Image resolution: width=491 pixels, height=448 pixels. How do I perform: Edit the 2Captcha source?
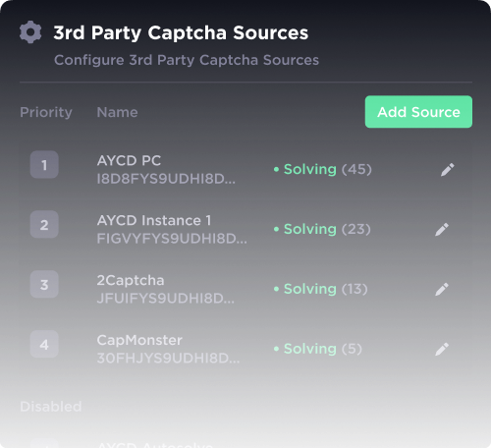coord(442,289)
